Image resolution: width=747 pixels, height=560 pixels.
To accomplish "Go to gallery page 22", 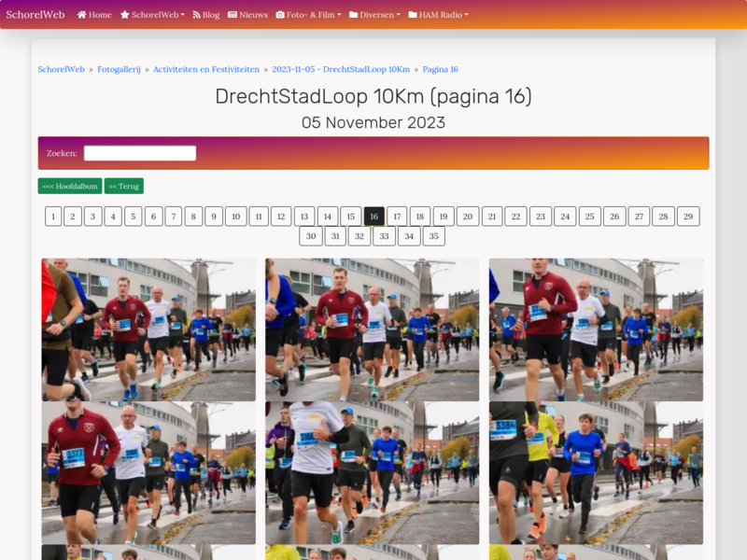I will click(516, 217).
